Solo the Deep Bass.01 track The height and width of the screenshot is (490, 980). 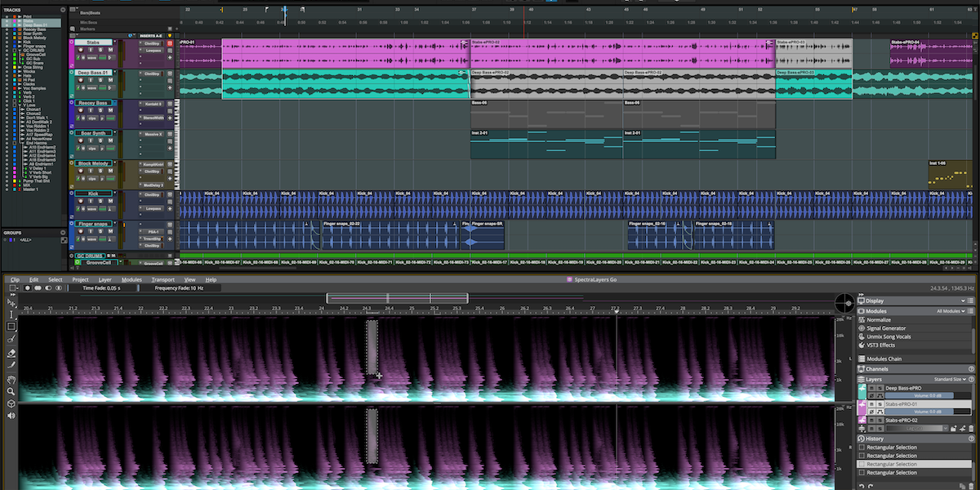(x=100, y=80)
